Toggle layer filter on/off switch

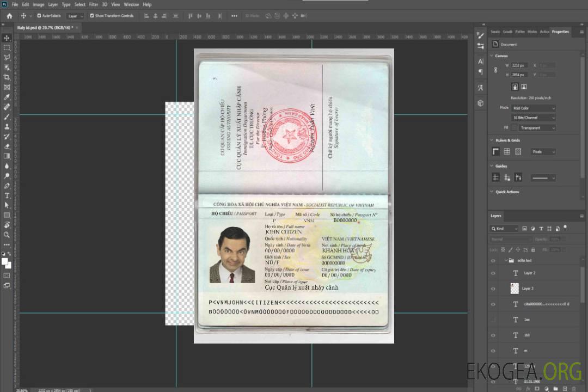[565, 228]
